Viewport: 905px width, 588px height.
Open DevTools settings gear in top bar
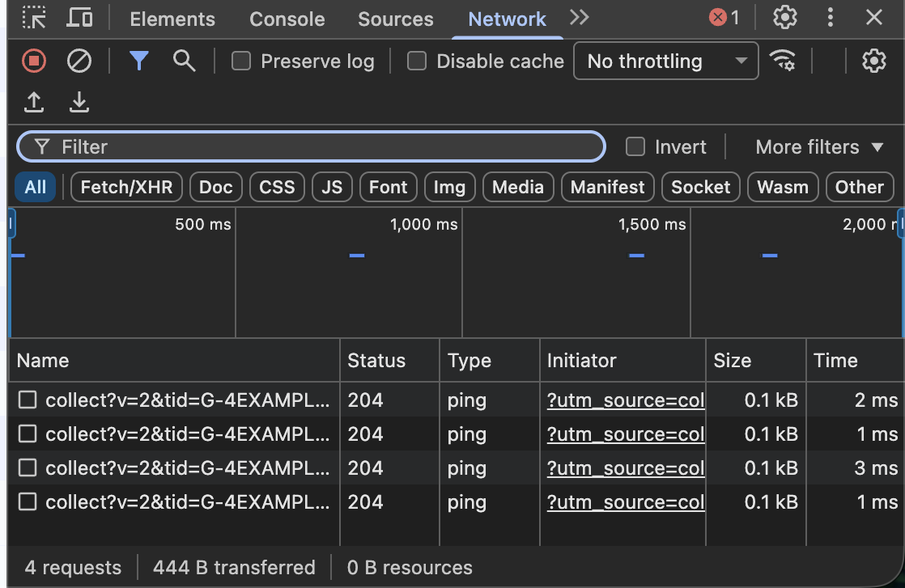[x=785, y=17]
